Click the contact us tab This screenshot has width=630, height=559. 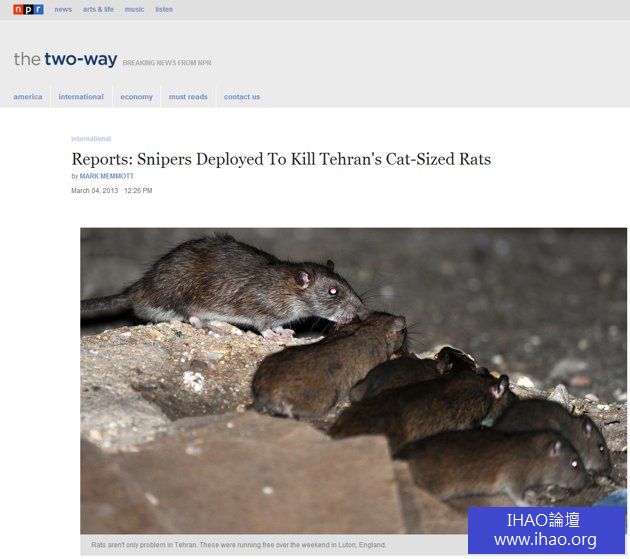242,97
